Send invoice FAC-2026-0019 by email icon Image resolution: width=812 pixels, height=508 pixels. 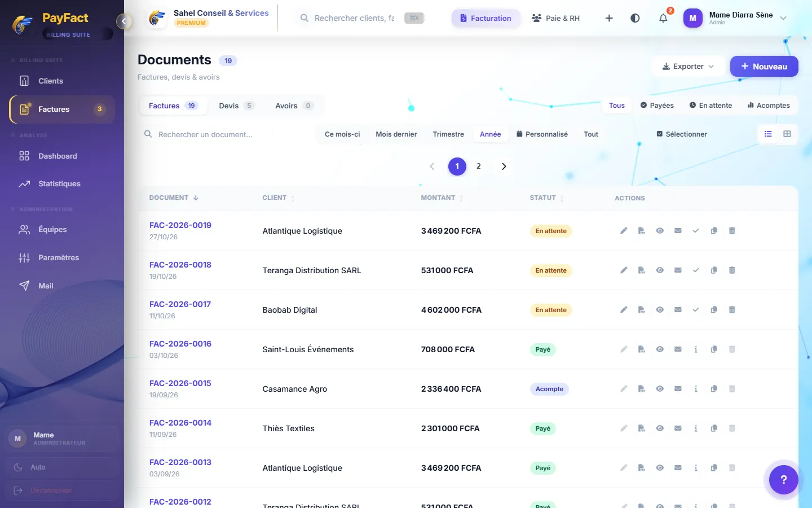(678, 231)
